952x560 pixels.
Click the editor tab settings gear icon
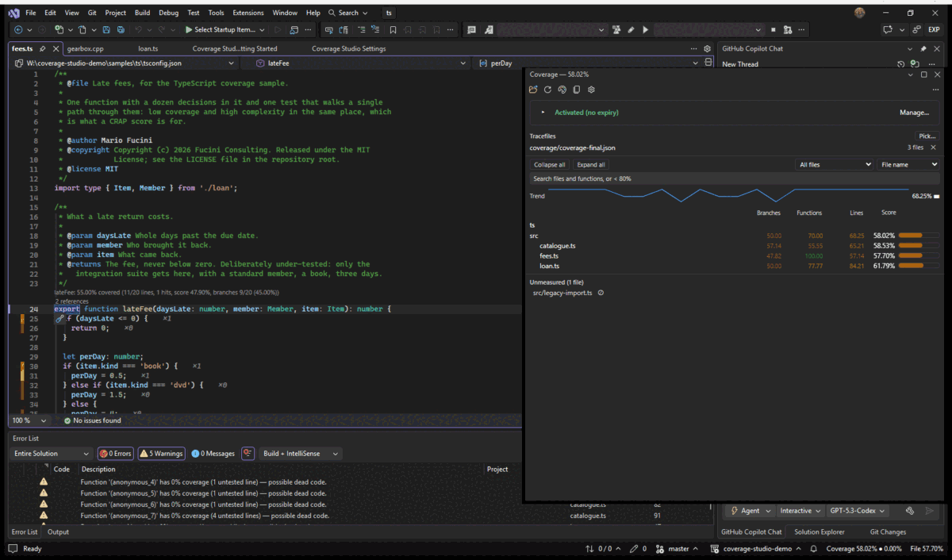(708, 48)
